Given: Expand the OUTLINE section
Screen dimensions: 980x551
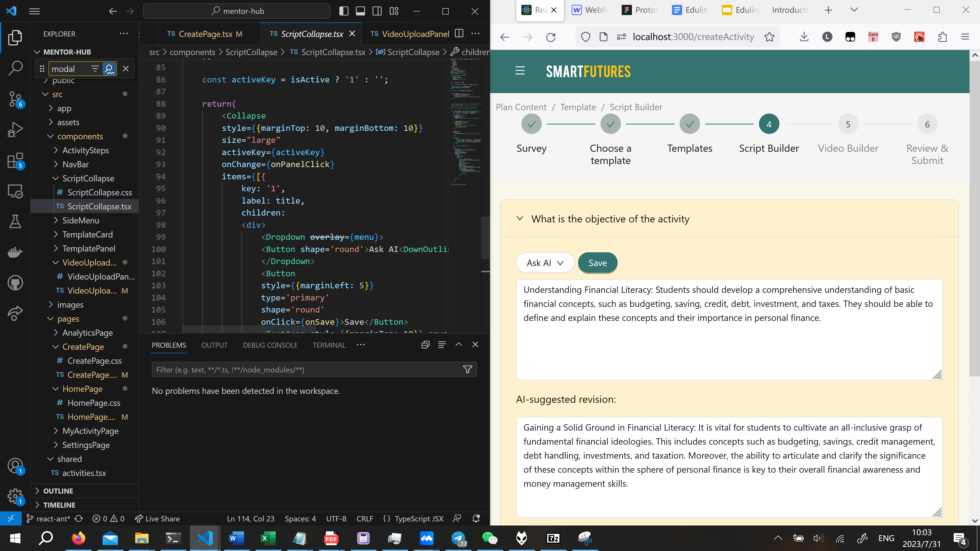Looking at the screenshot, I should 58,491.
